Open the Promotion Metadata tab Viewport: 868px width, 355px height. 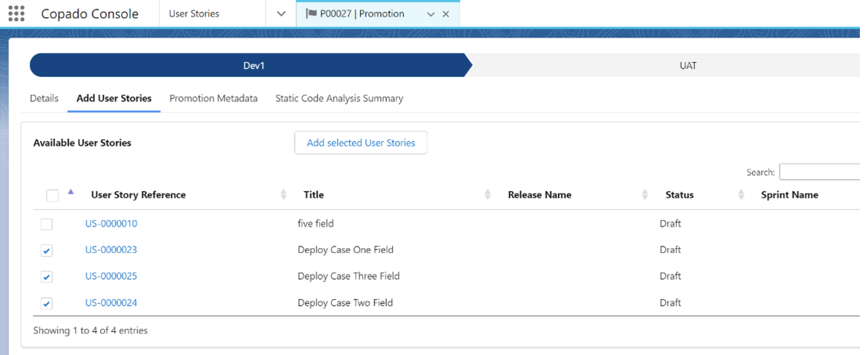214,98
